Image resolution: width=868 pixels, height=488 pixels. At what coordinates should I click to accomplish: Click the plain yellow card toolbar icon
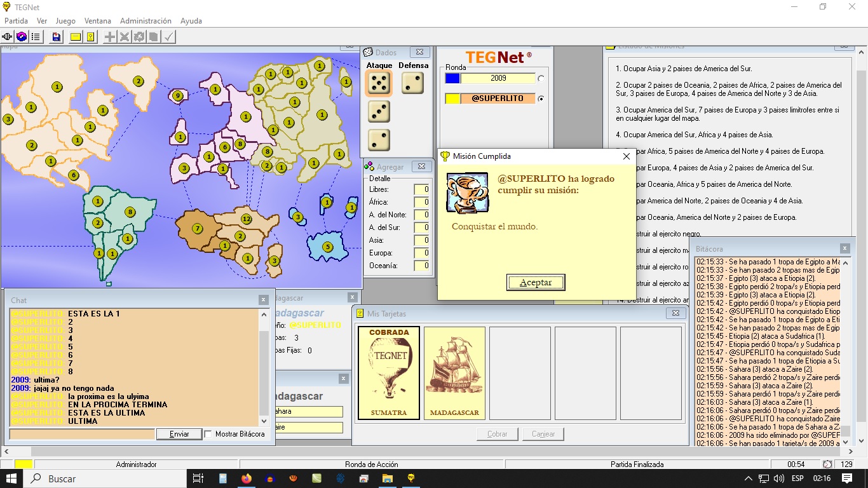click(x=76, y=37)
